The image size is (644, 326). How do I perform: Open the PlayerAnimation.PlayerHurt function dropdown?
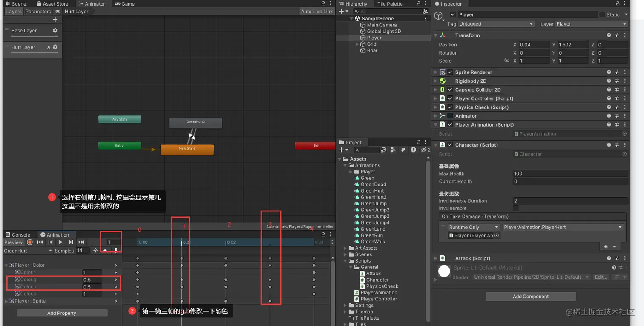(563, 228)
